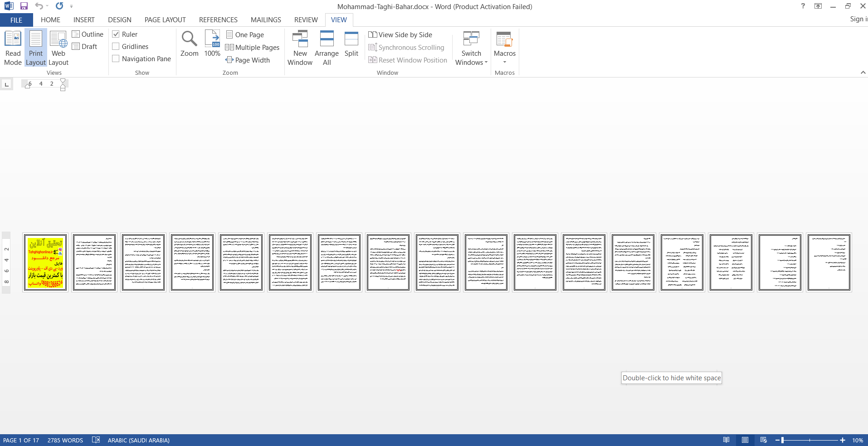Save the document from quick access toolbar
The image size is (868, 446).
pyautogui.click(x=24, y=6)
